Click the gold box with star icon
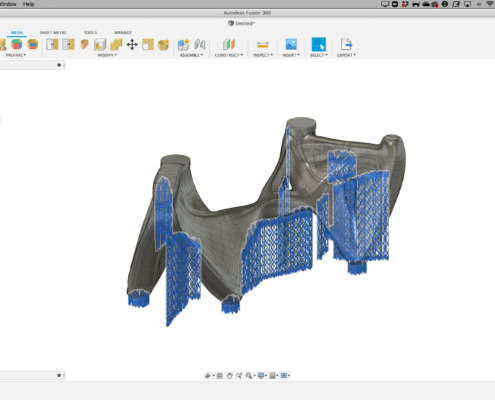Screen dimensions: 495x400 click(x=163, y=44)
